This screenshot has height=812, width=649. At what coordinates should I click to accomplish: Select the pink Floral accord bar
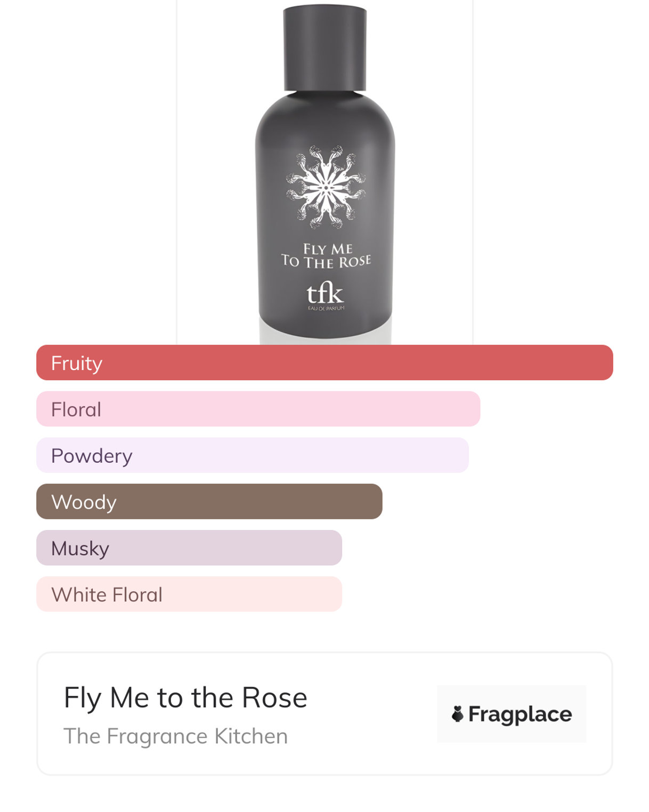pos(258,409)
